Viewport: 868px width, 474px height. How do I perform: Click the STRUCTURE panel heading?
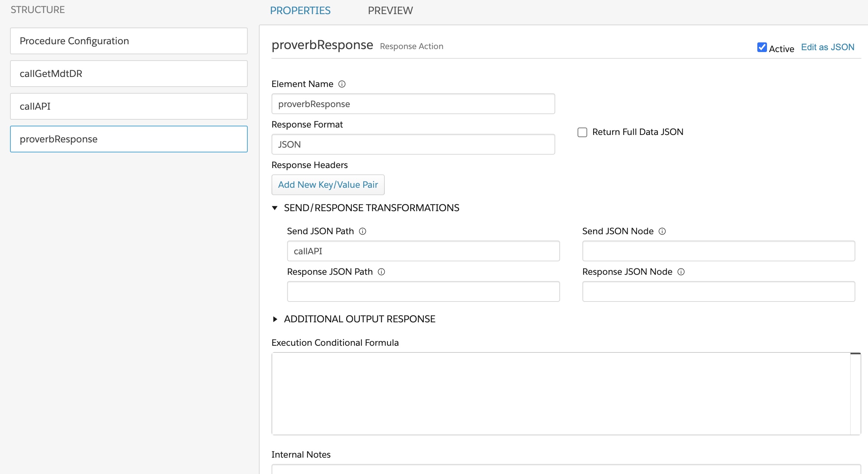coord(38,10)
